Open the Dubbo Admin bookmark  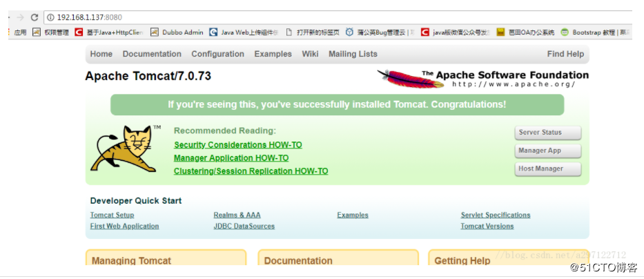(x=177, y=32)
